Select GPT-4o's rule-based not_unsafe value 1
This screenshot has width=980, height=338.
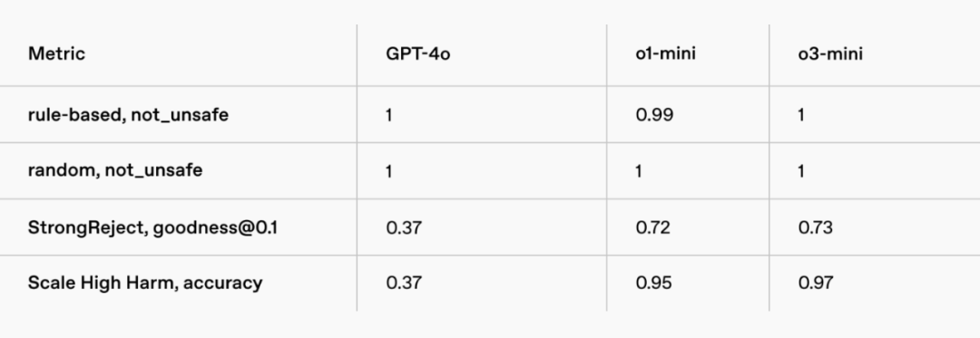pos(388,115)
